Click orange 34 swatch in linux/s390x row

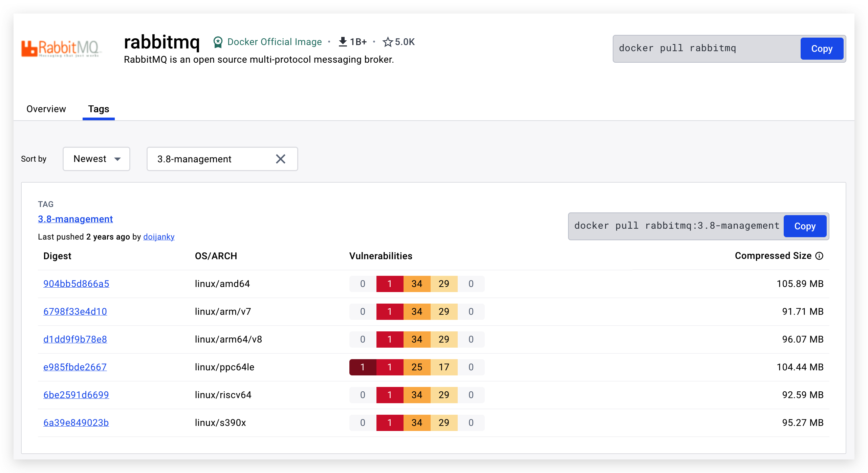(x=417, y=423)
